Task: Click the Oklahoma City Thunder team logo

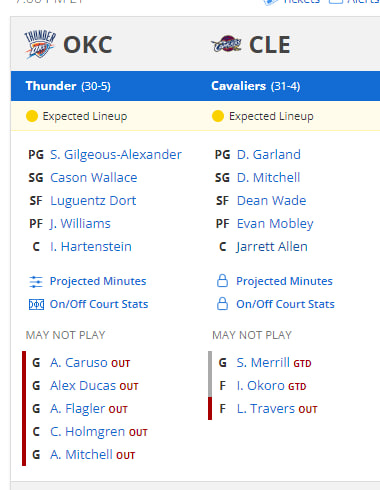Action: tap(40, 44)
